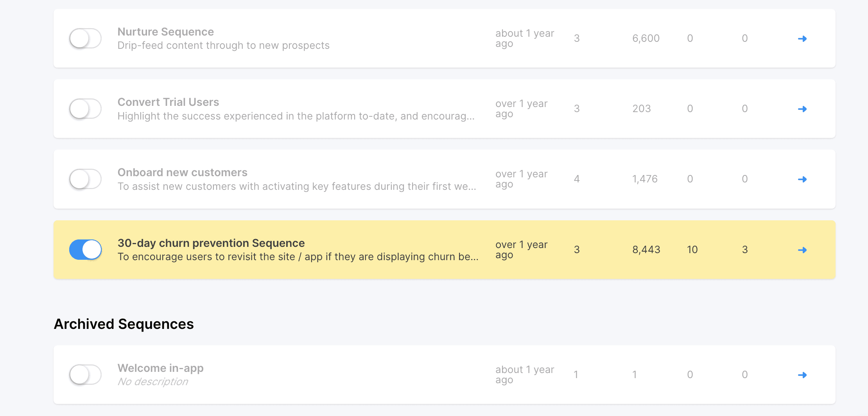Open 30-day churn prevention Sequence title
This screenshot has width=868, height=416.
(211, 243)
